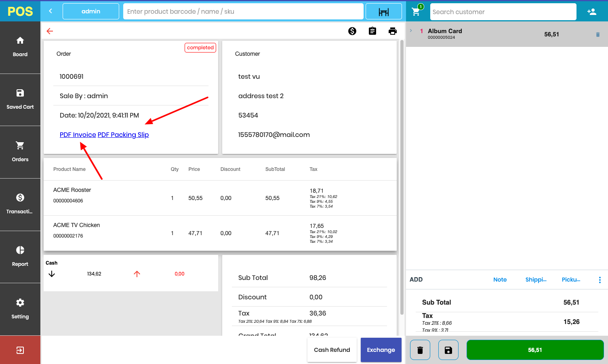Viewport: 608px width, 364px height.
Task: Click the ACME Rooster SKU 00000004606
Action: [68, 201]
